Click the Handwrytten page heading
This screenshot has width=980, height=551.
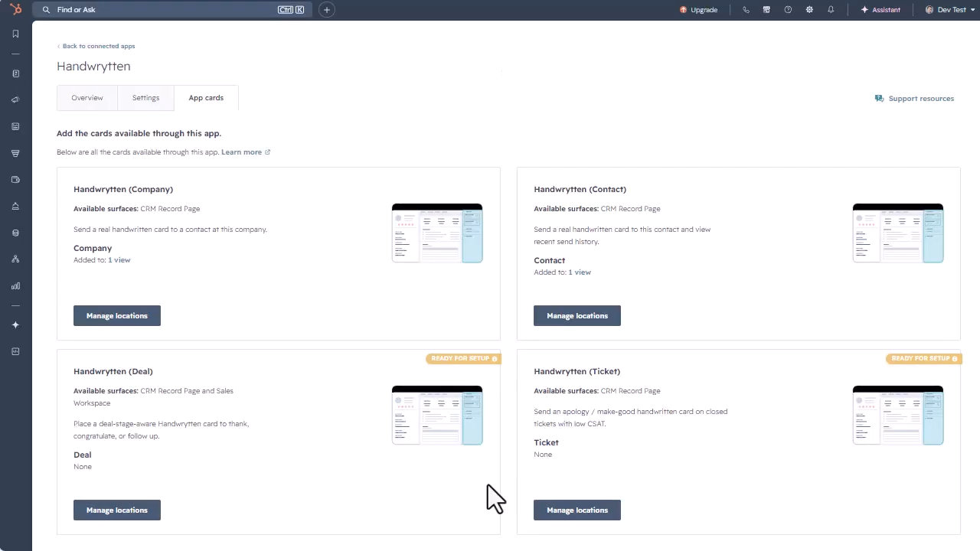pyautogui.click(x=93, y=67)
